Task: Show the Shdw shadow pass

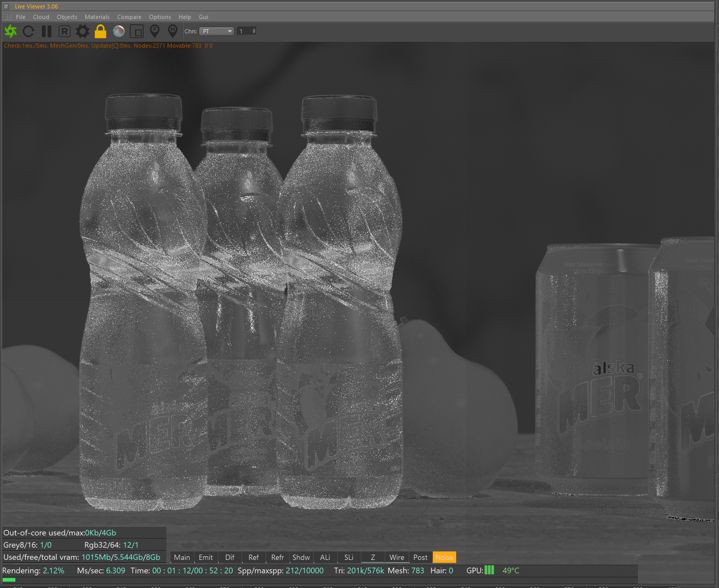Action: click(x=301, y=557)
